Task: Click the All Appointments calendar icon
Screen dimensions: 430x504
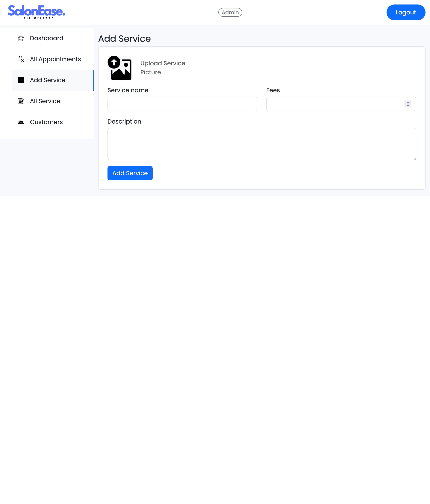Action: (21, 59)
